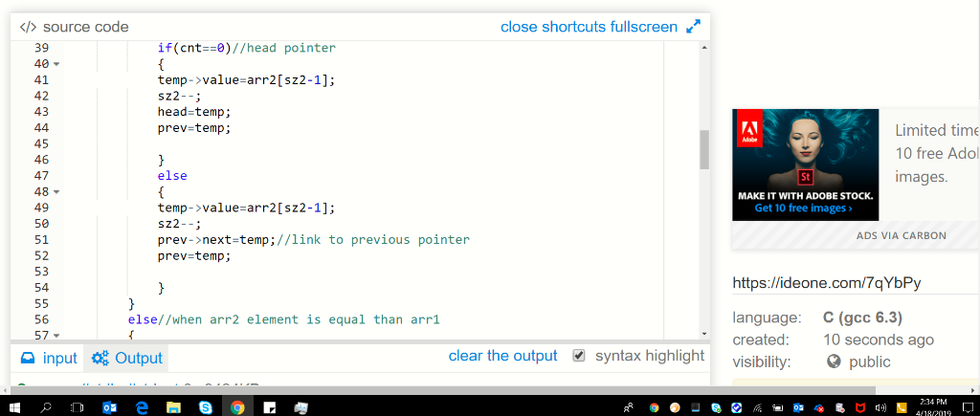Click the yellow phone tray icon
This screenshot has width=980, height=416.
coord(902,408)
